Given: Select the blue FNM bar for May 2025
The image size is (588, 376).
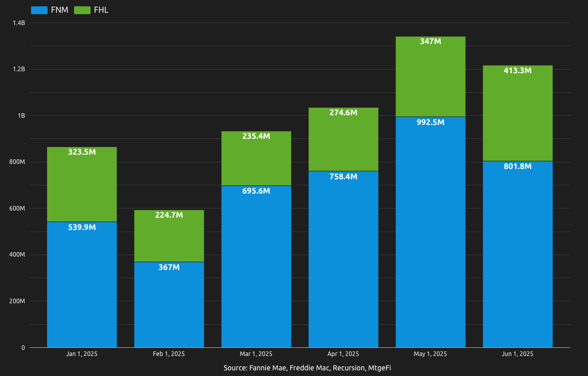Looking at the screenshot, I should tap(430, 231).
